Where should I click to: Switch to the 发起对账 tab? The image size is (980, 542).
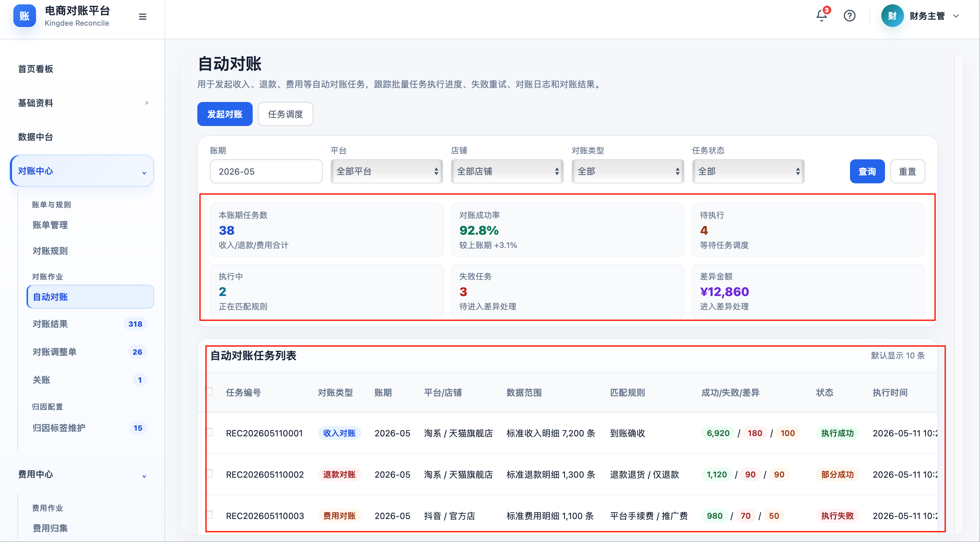pos(225,114)
